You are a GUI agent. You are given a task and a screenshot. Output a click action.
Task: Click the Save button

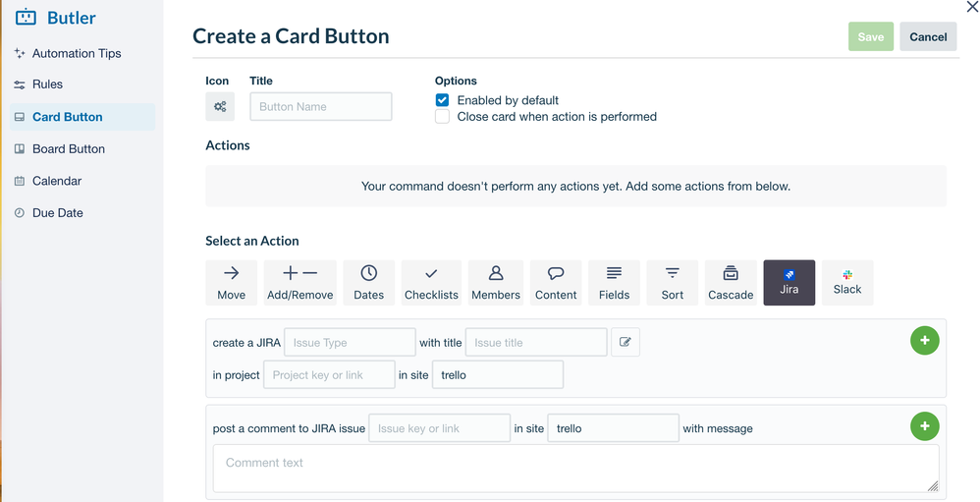(x=871, y=37)
